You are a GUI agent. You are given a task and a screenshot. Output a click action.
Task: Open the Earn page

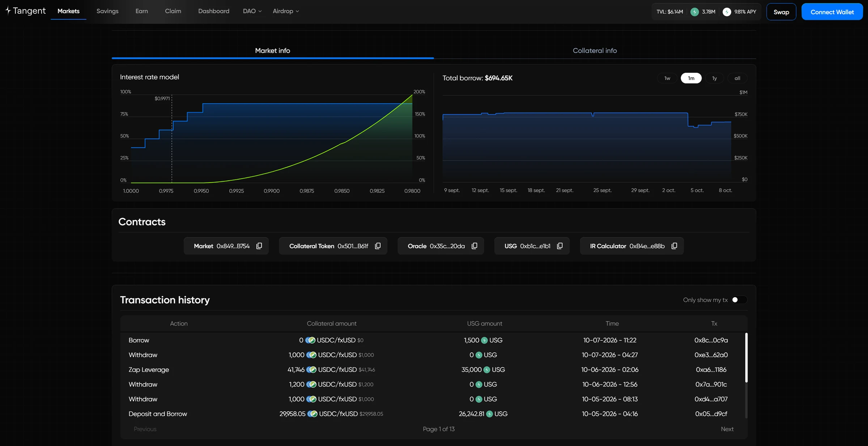tap(141, 11)
